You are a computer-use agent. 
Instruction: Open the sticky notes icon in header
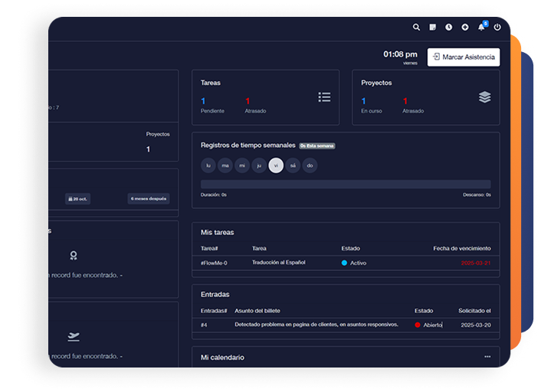tap(432, 28)
